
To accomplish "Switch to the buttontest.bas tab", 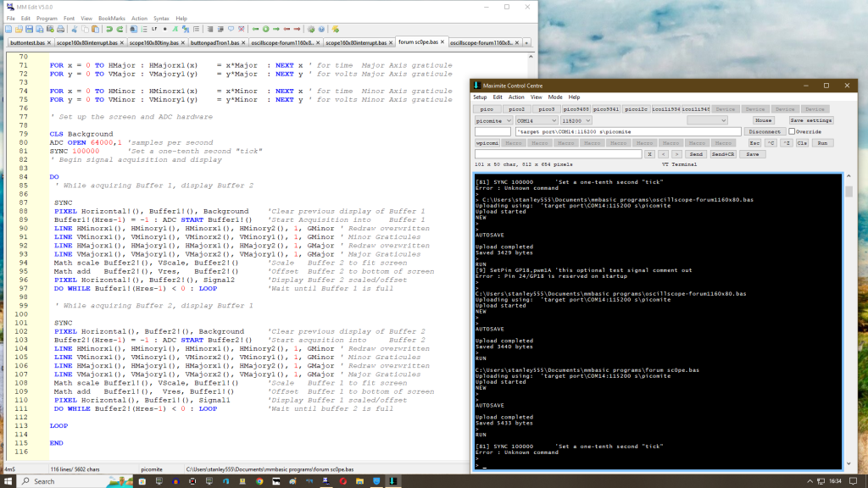I will click(30, 42).
